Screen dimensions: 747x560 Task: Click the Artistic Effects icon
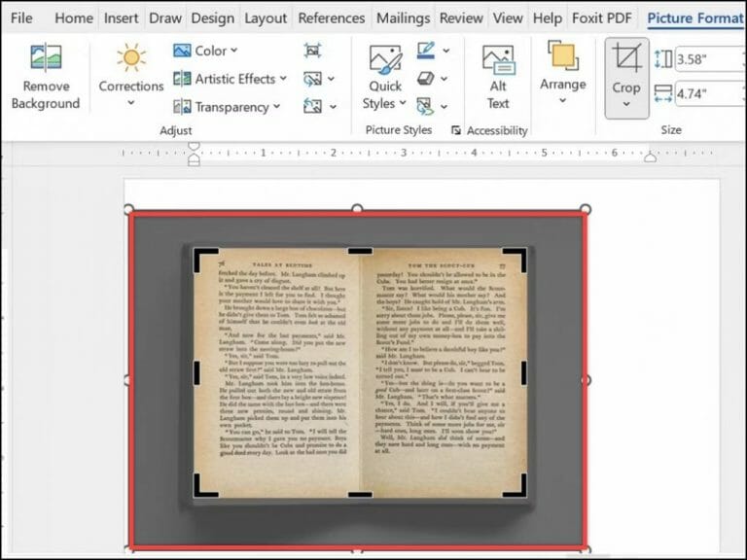coord(182,79)
